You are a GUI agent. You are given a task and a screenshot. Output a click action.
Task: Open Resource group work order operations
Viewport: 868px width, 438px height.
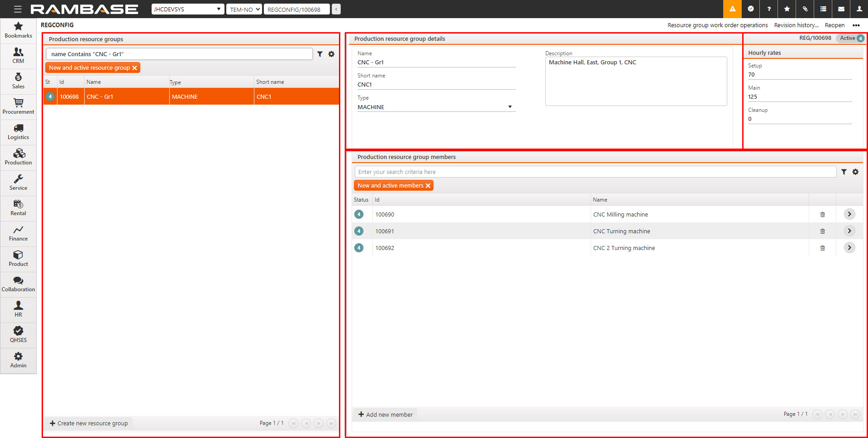717,25
